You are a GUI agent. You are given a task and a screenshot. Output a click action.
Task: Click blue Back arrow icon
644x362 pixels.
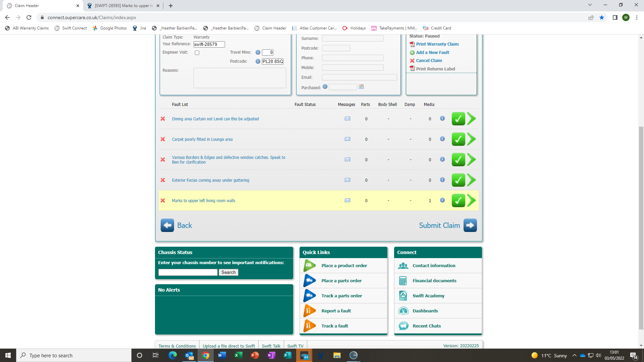coord(167,225)
